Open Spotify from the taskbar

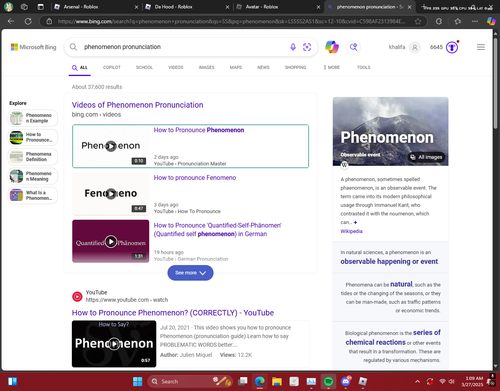pyautogui.click(x=329, y=381)
